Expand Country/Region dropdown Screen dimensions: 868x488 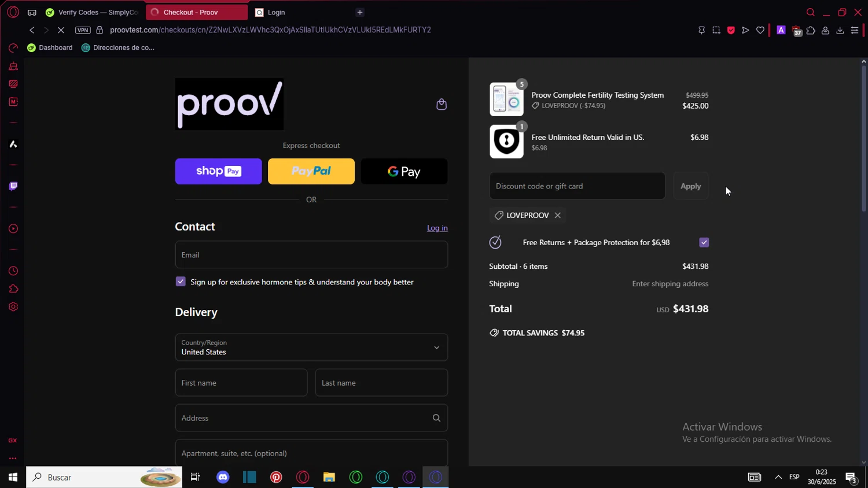pos(311,347)
